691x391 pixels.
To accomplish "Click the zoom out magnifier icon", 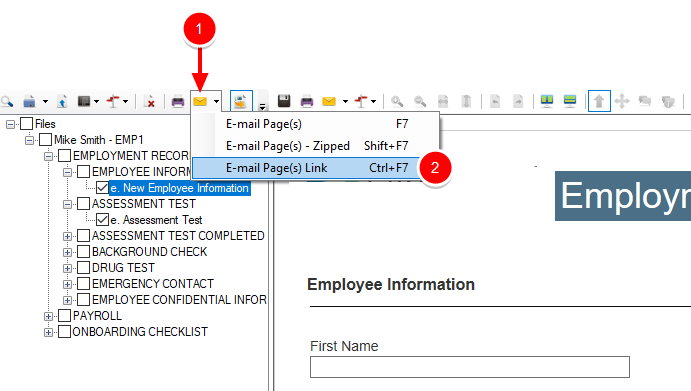I will tap(420, 102).
